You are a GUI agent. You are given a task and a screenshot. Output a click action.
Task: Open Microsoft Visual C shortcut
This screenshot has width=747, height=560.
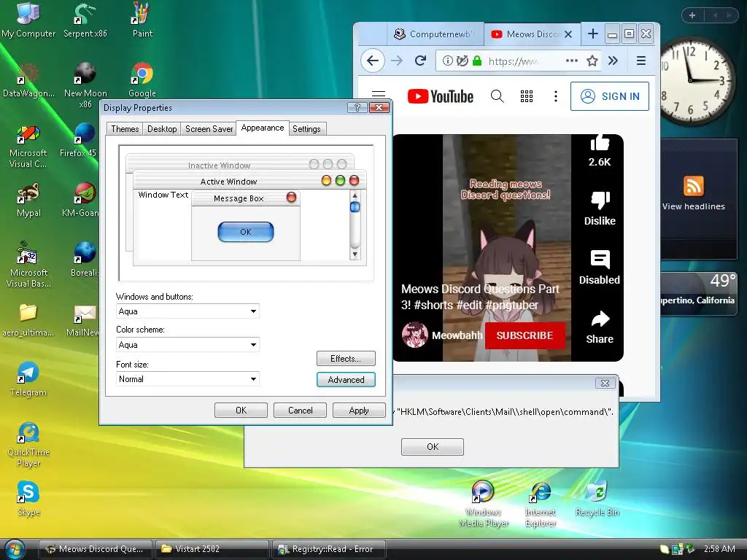pos(28,145)
